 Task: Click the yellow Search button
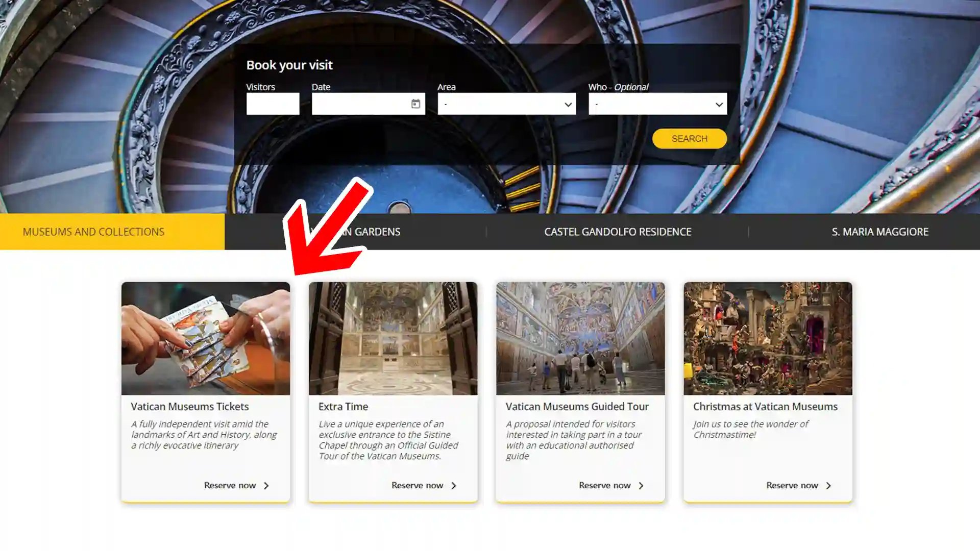[x=690, y=139]
